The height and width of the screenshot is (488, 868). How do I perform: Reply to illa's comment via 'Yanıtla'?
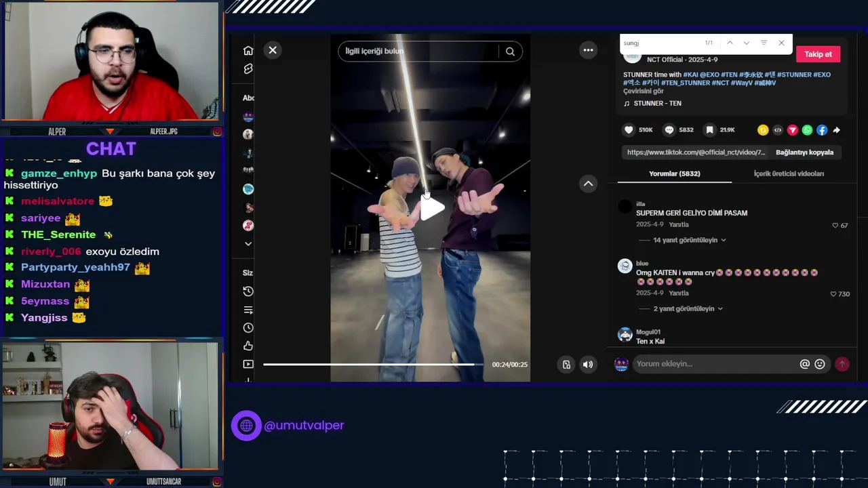679,224
